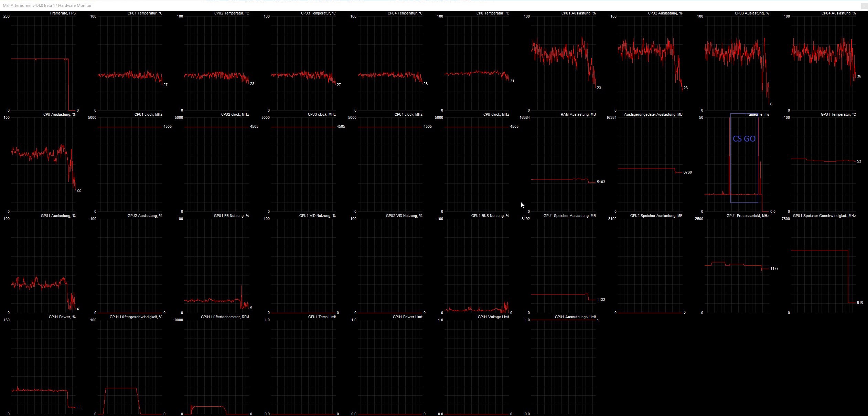Click the CS GO annotation on Frametime

click(x=744, y=139)
